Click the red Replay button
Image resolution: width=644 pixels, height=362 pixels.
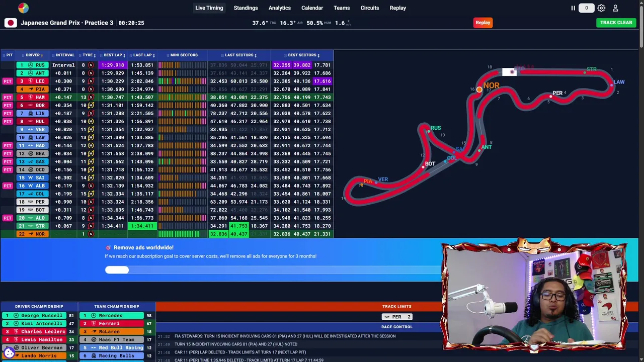pos(483,23)
